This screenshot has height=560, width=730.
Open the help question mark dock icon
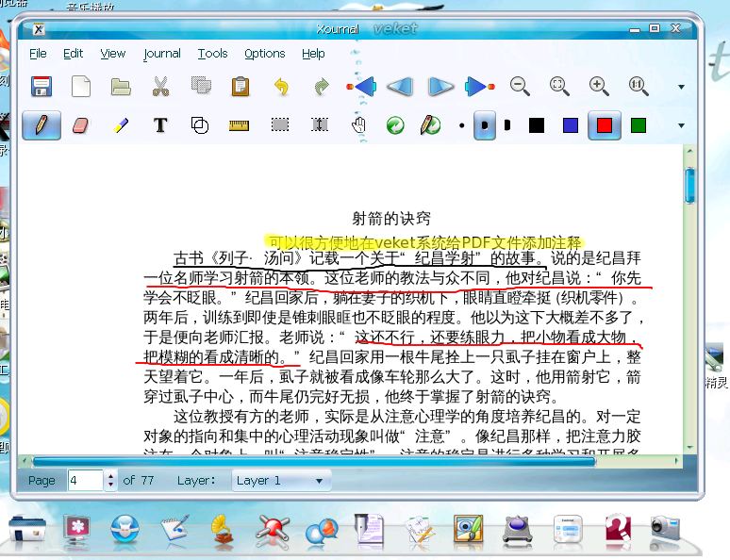(619, 529)
